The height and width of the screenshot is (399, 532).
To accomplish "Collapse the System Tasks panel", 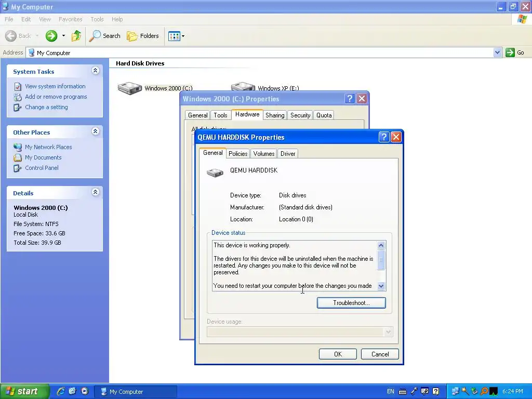I will pos(96,71).
